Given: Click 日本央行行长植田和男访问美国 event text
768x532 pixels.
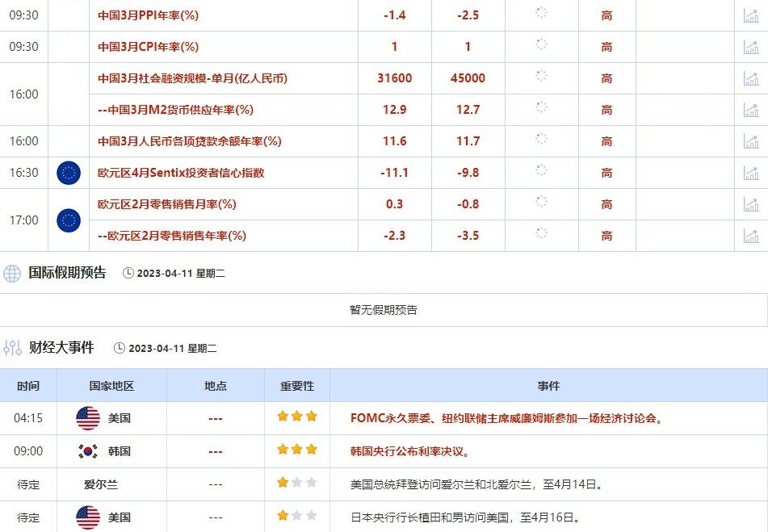Looking at the screenshot, I should 466,517.
